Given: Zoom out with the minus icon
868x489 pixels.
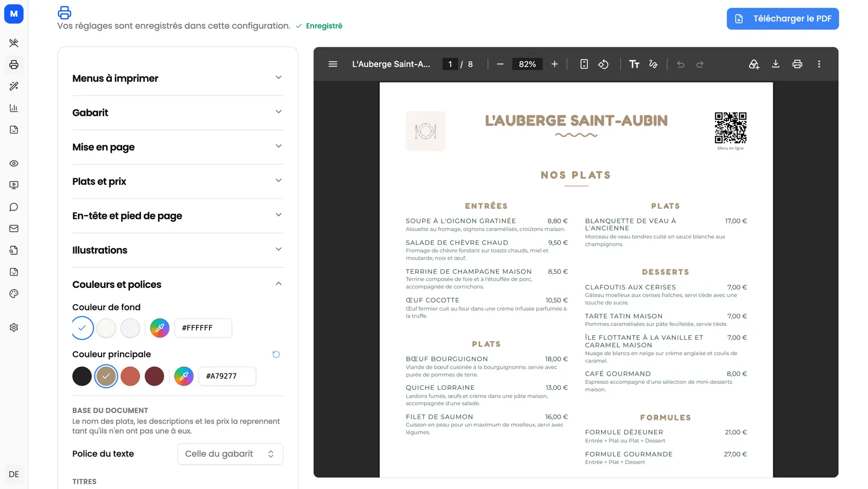Looking at the screenshot, I should tap(500, 64).
